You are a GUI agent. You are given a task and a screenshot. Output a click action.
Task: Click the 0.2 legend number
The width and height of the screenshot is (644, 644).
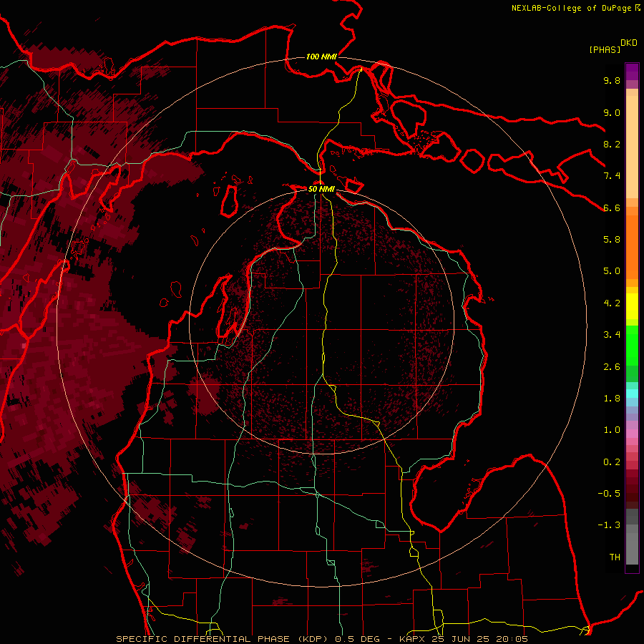[x=612, y=462]
